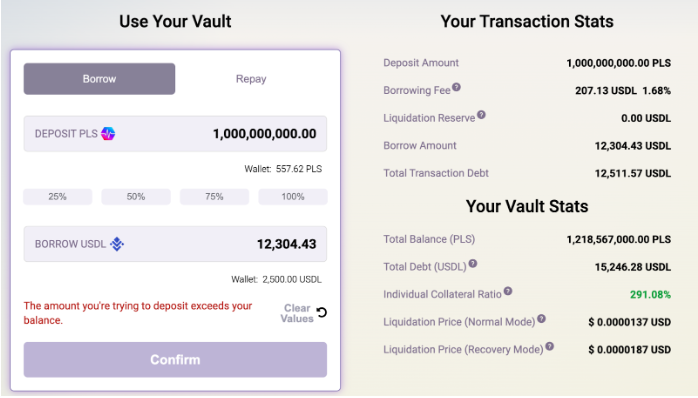Open the Liquidation Reserve help icon

pos(481,115)
